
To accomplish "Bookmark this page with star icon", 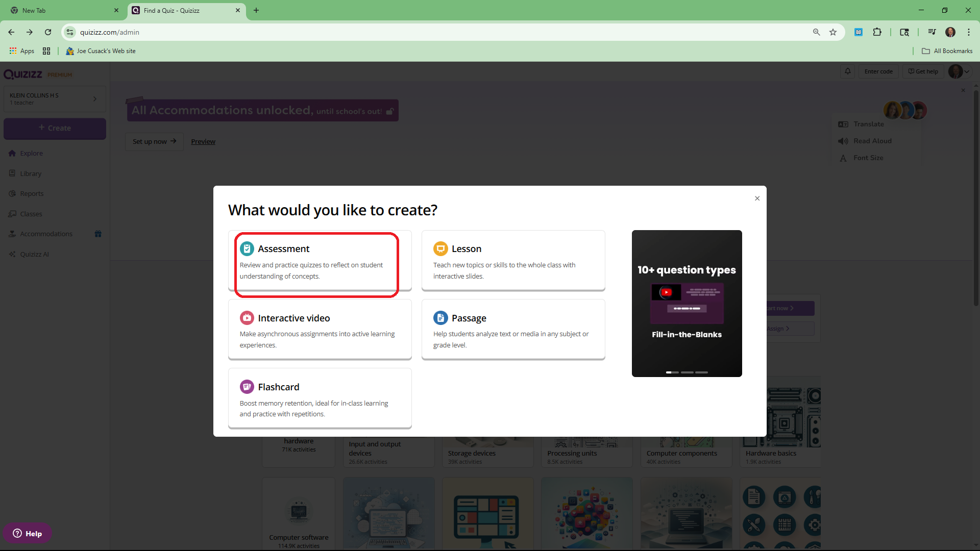I will (x=833, y=32).
